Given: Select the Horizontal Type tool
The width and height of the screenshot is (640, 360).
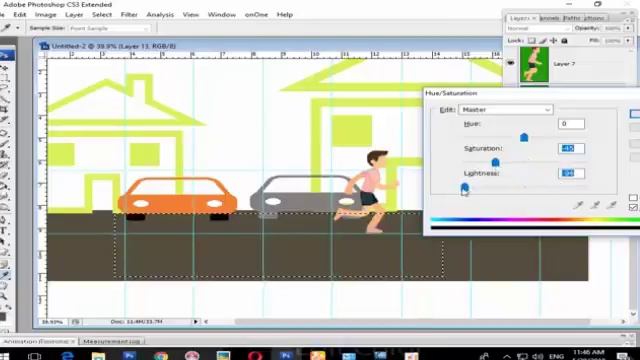Looking at the screenshot, I should tap(5, 231).
